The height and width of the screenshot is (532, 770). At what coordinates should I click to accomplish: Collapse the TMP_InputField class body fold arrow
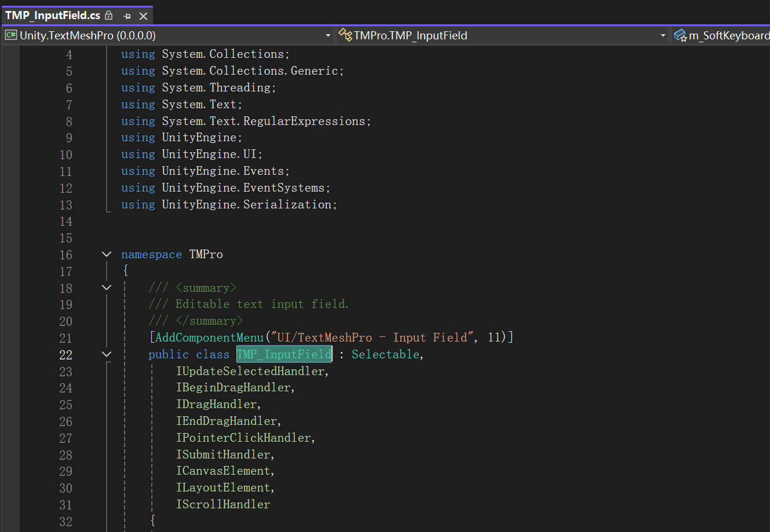(x=106, y=354)
